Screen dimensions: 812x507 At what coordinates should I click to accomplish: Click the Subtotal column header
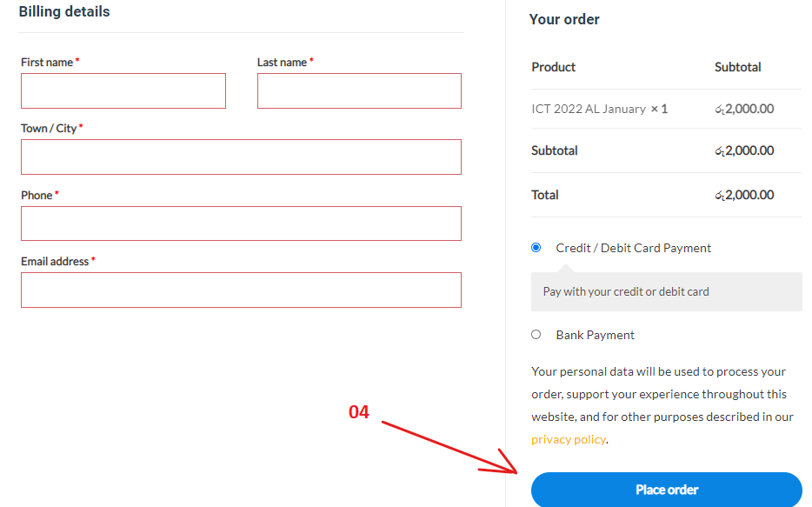click(737, 67)
